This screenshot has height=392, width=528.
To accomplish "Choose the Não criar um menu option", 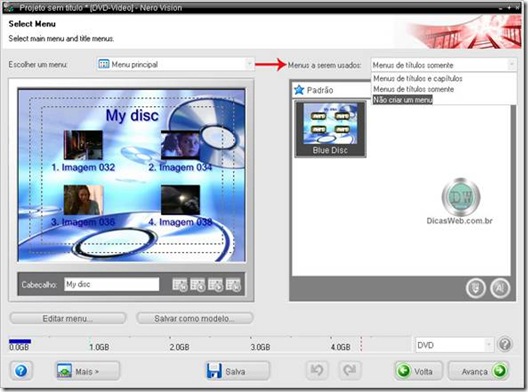I will 402,100.
